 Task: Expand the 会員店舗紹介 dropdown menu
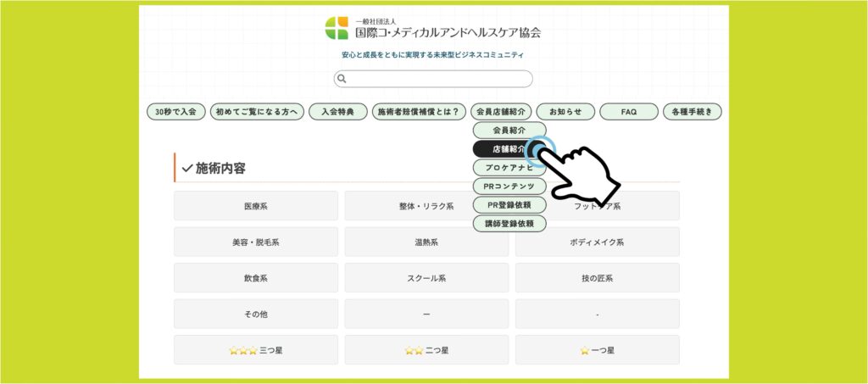pyautogui.click(x=501, y=112)
